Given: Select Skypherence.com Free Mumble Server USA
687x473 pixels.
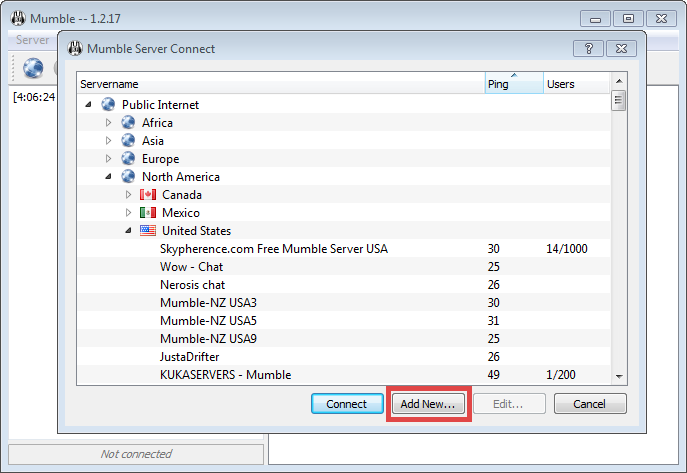Looking at the screenshot, I should click(x=273, y=249).
